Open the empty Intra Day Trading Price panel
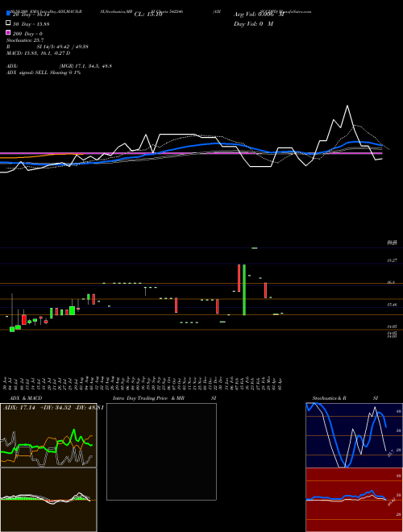Image resolution: width=403 pixels, height=532 pixels. coord(161,451)
